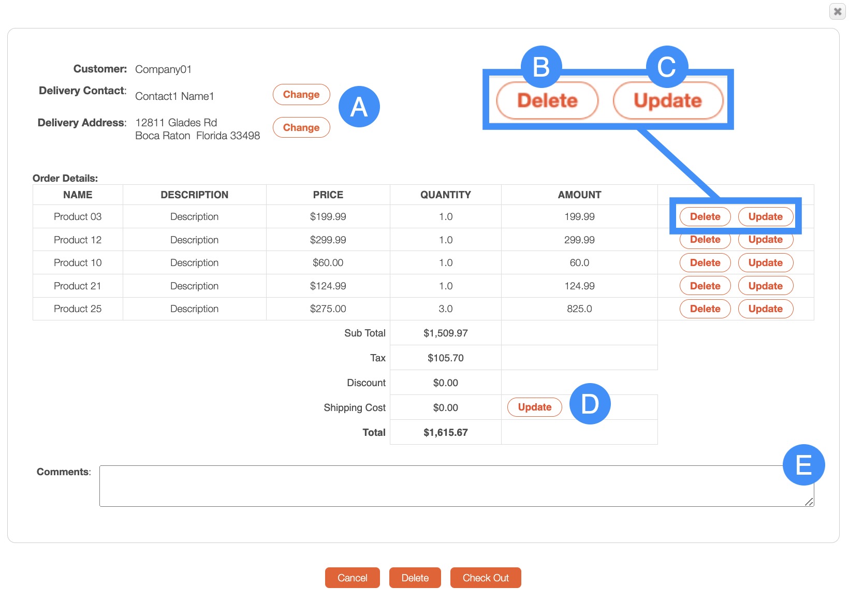Click the enlarged Update callout button
The height and width of the screenshot is (616, 849).
pos(667,101)
